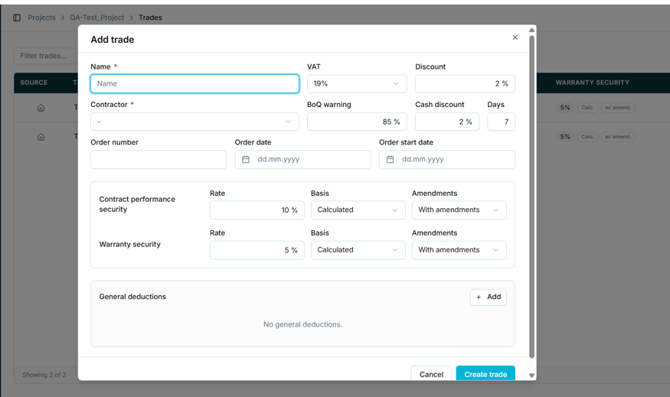Screen dimensions: 670x397
Task: Click the Showing 2 of 2 status text
Action: tap(44, 375)
